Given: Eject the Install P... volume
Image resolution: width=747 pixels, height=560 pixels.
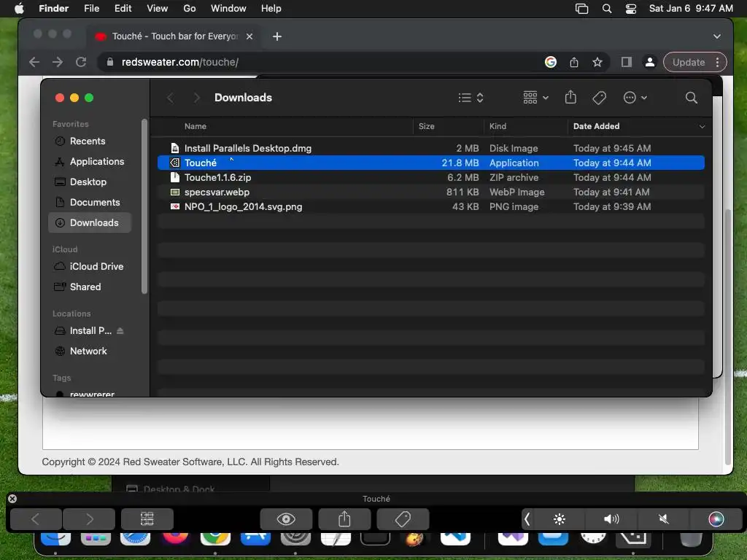Looking at the screenshot, I should [120, 330].
